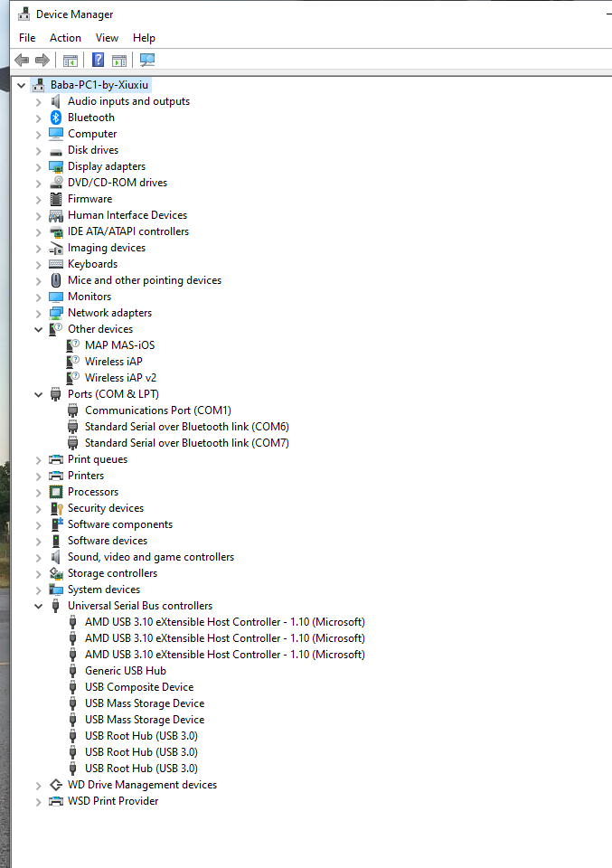Click Scan for hardware changes icon
Viewport: 612px width, 868px height.
coord(147,60)
